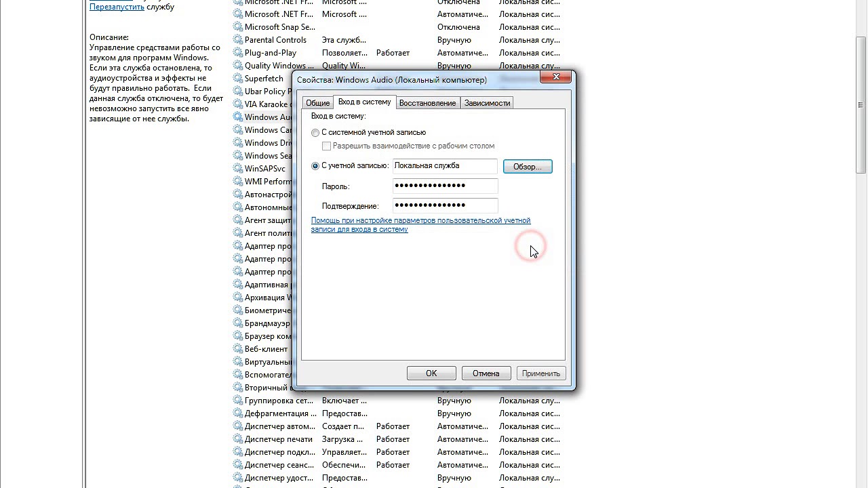Viewport: 868px width, 488px height.
Task: Select the 'С учетной записью' radio button
Action: pyautogui.click(x=315, y=166)
